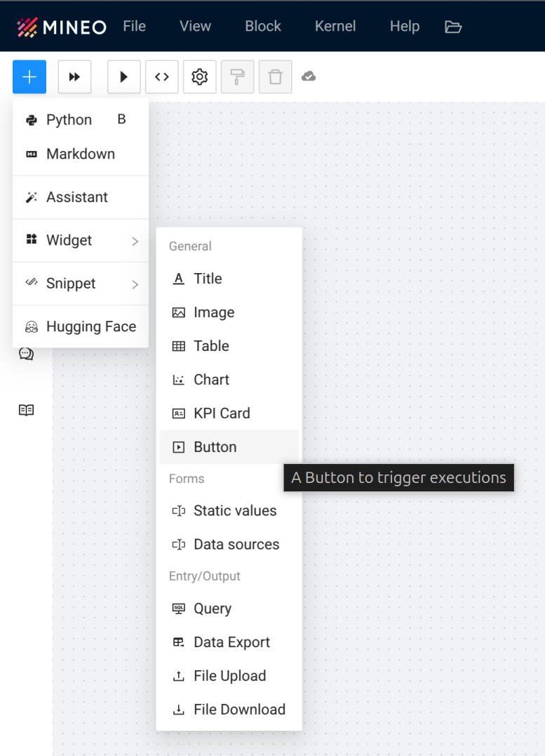Click the paint roller format icon
This screenshot has width=545, height=756.
238,77
